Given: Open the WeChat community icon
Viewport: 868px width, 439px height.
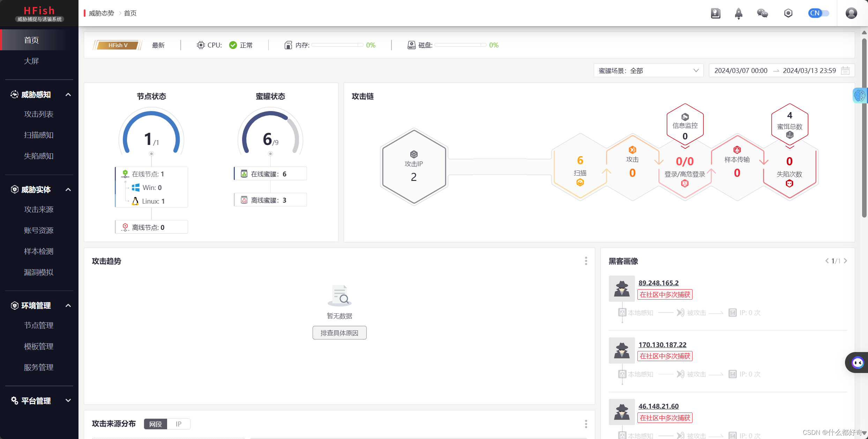Looking at the screenshot, I should click(762, 13).
